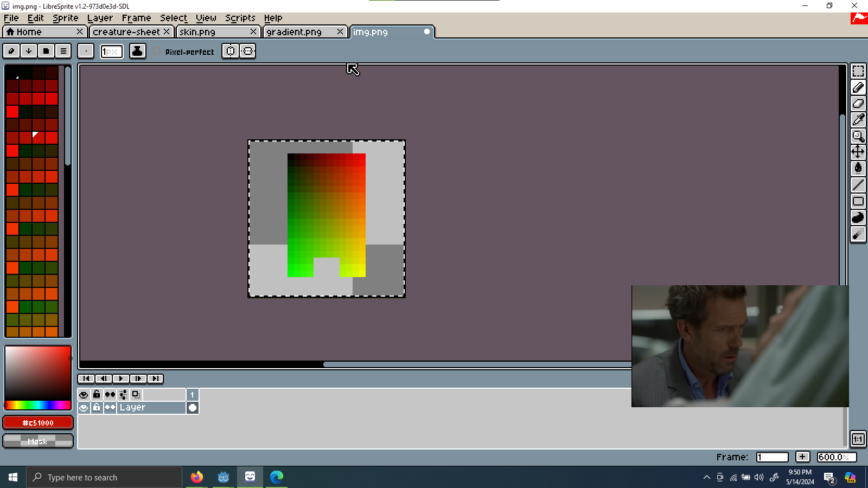The width and height of the screenshot is (868, 488).
Task: Open the Sprite menu
Action: [65, 18]
